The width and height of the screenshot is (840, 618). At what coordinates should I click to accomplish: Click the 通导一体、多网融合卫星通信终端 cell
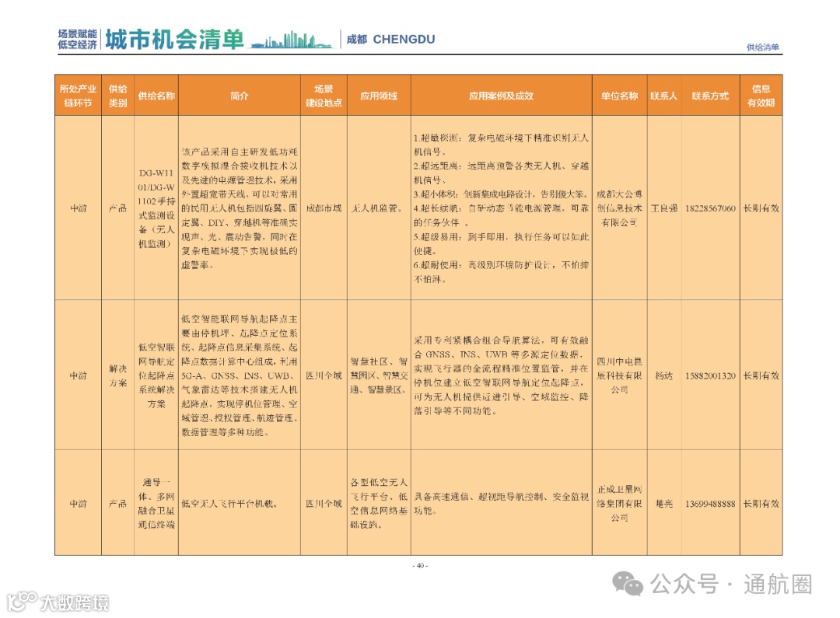click(x=156, y=504)
